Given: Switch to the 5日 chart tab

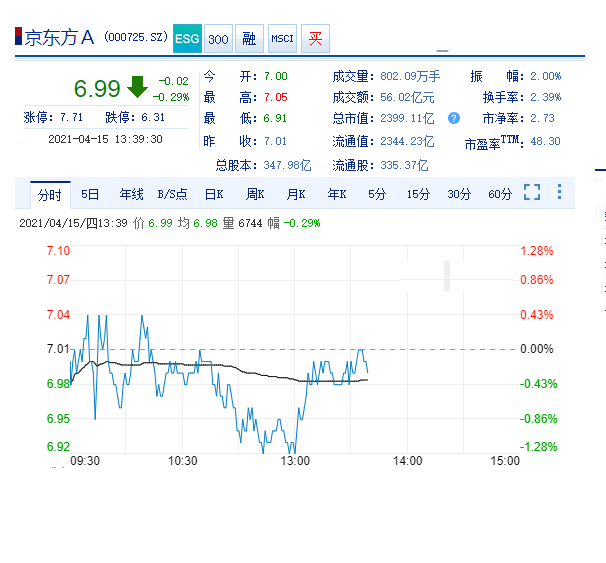Looking at the screenshot, I should coord(90,194).
